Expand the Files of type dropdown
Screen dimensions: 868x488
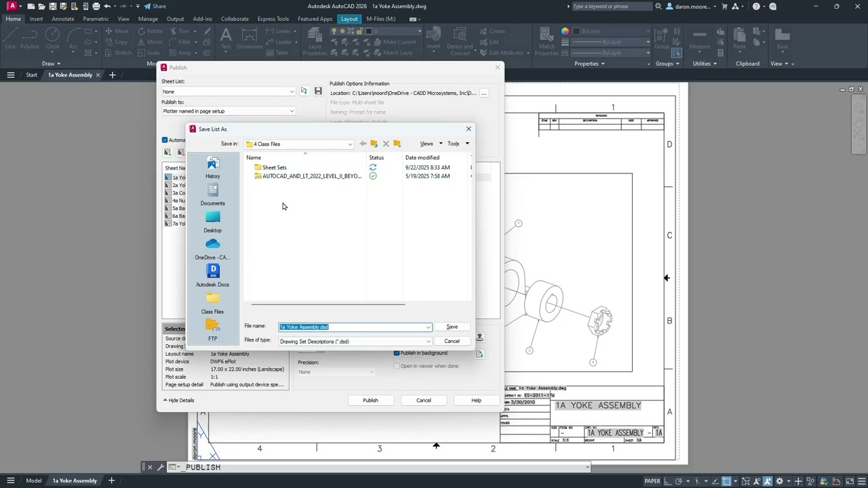(x=428, y=342)
